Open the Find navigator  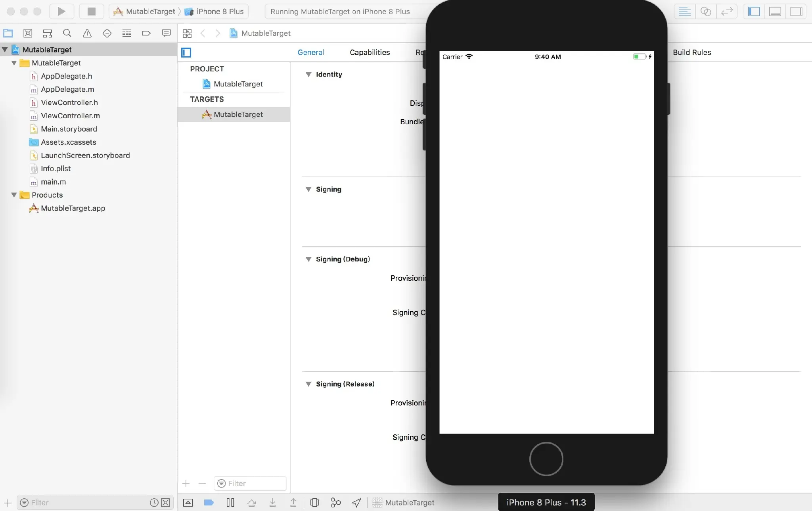pos(67,33)
